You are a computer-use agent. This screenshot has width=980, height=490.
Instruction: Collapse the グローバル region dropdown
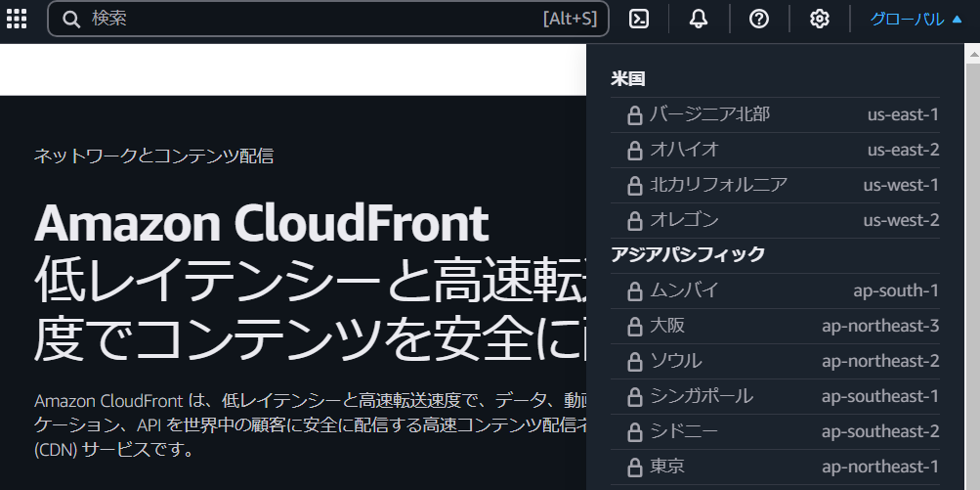pyautogui.click(x=916, y=20)
